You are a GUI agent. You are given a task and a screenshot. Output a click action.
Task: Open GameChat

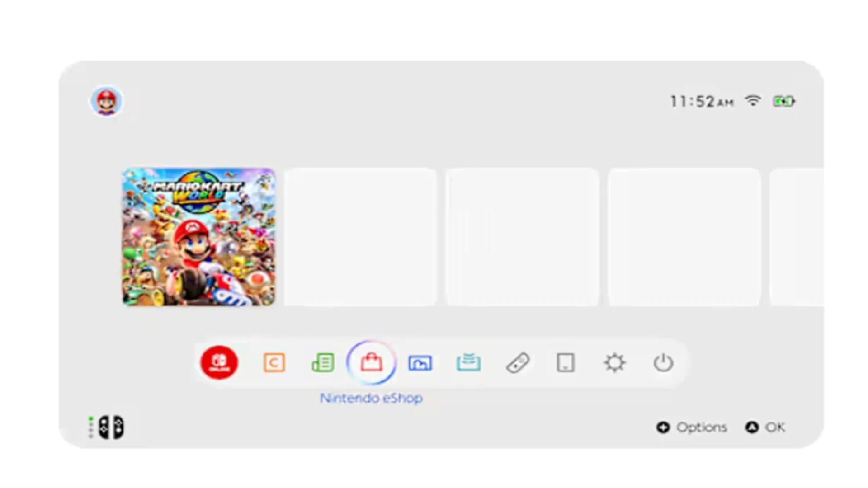tap(274, 362)
